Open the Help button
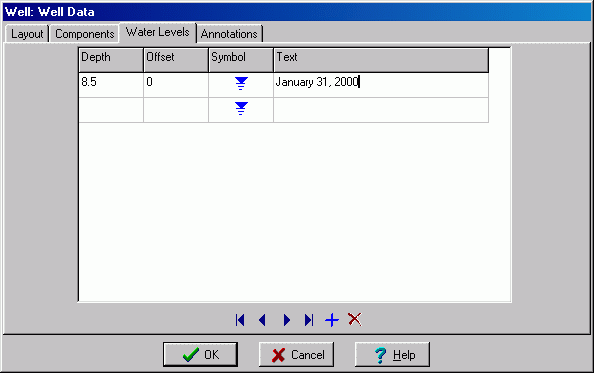594x373 pixels. click(392, 354)
